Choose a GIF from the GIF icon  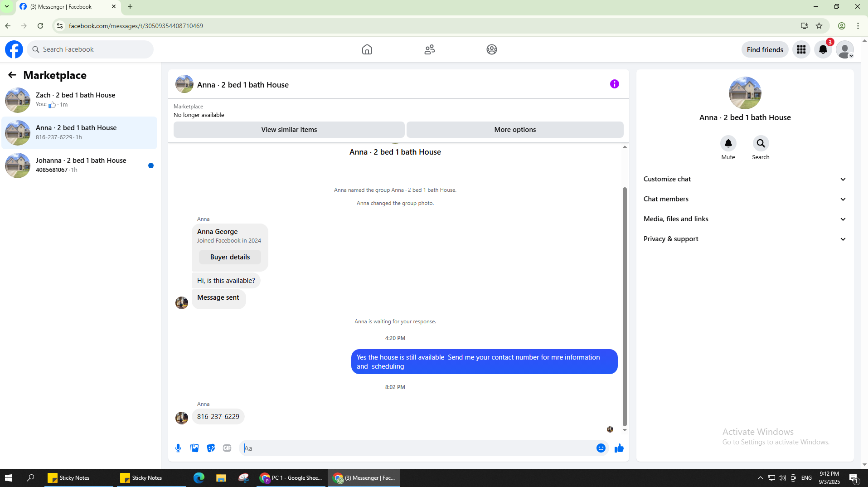(227, 448)
